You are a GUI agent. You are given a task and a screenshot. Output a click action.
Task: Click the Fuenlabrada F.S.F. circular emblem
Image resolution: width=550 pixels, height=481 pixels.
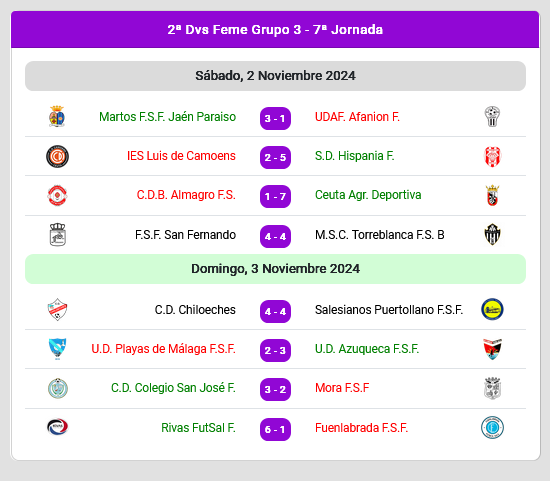click(492, 427)
